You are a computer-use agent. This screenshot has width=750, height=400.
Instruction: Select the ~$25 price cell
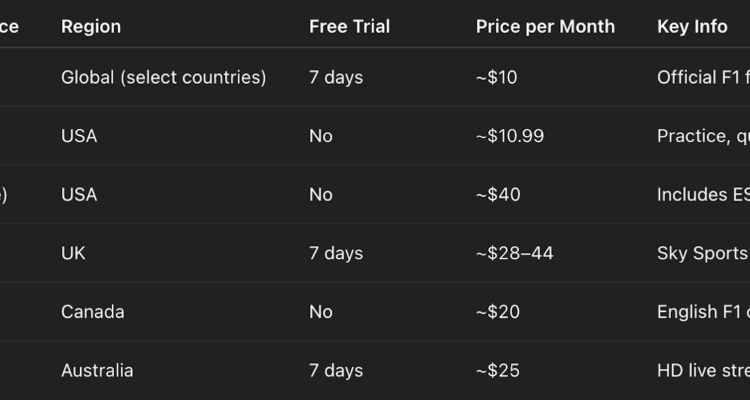tap(498, 371)
